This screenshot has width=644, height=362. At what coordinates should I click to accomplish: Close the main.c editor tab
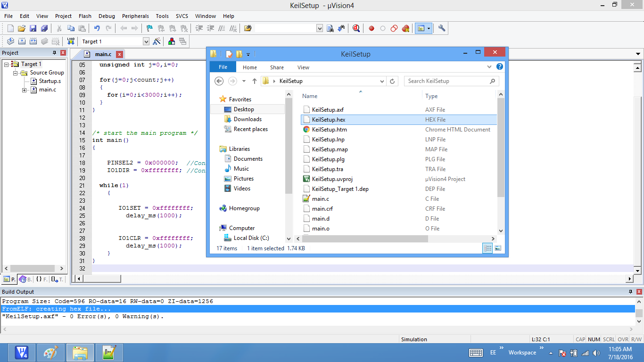click(x=119, y=54)
